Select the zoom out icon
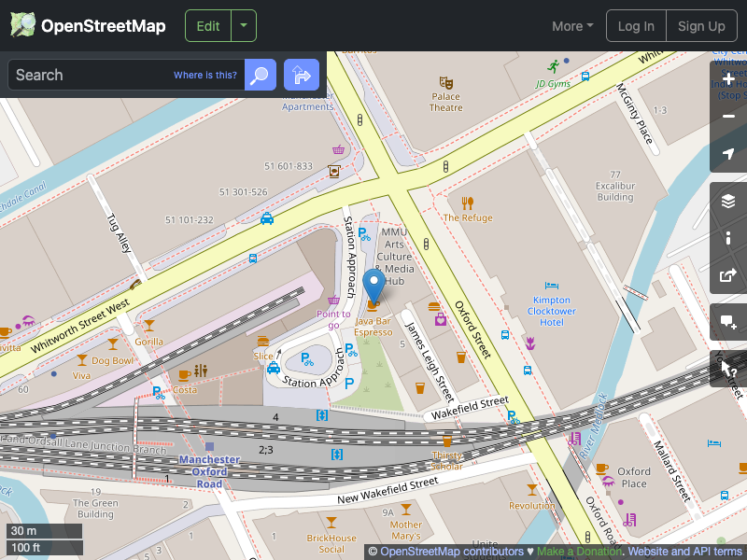Screen dimensions: 747x560 (x=728, y=117)
